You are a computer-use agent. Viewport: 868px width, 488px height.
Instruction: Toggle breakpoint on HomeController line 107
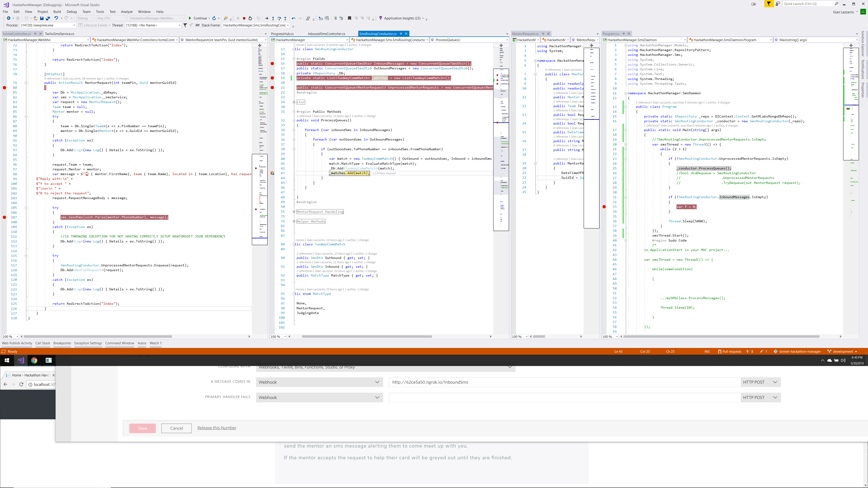[4, 217]
